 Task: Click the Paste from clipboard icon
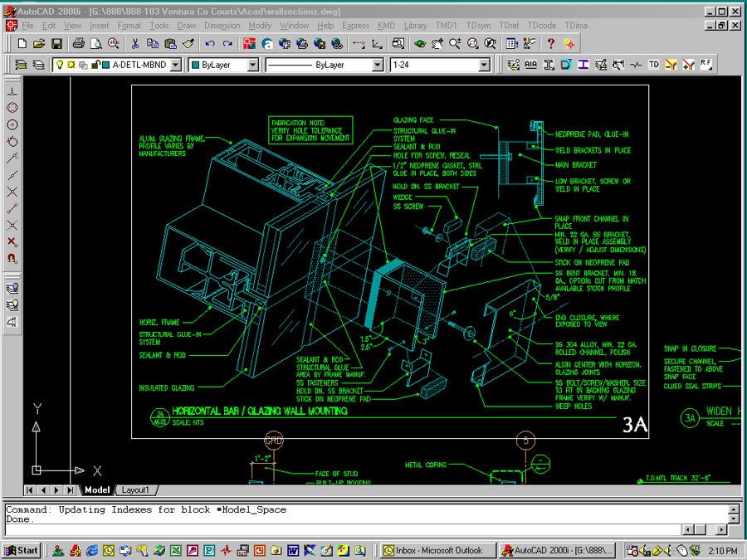pyautogui.click(x=170, y=44)
